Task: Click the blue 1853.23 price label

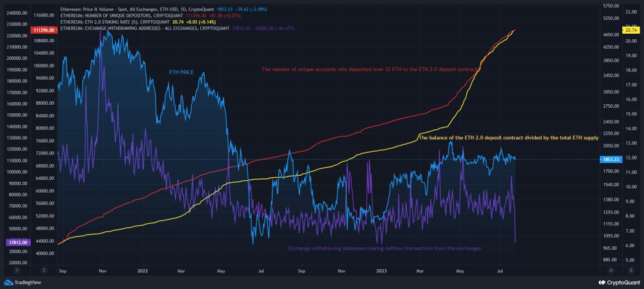Action: 610,160
